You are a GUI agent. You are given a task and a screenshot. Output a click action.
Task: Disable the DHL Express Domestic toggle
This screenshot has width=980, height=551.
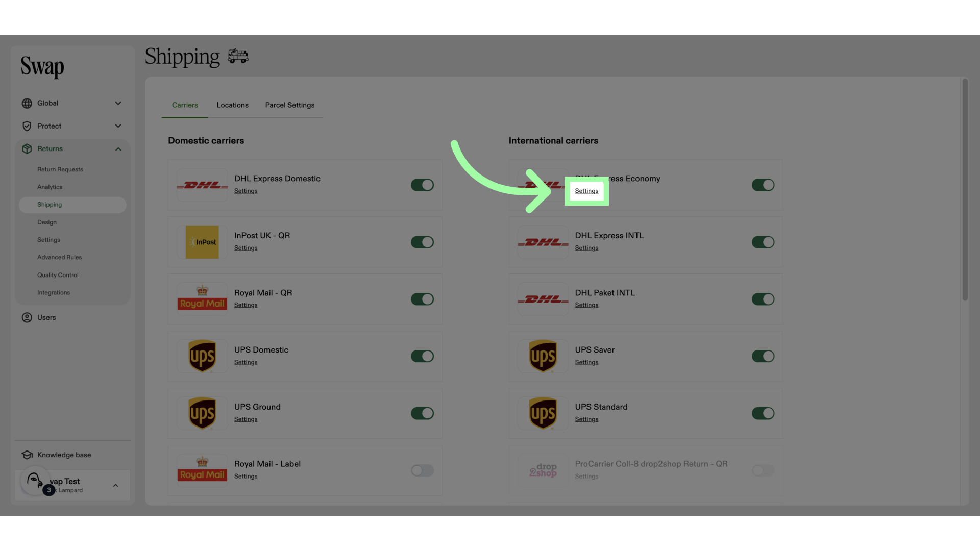coord(422,185)
